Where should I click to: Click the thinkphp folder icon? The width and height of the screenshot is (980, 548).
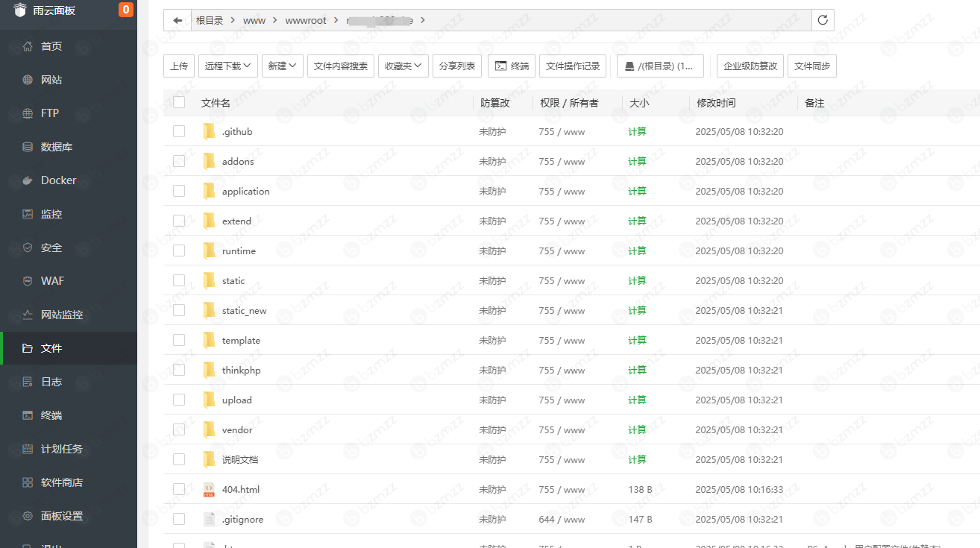pos(209,370)
